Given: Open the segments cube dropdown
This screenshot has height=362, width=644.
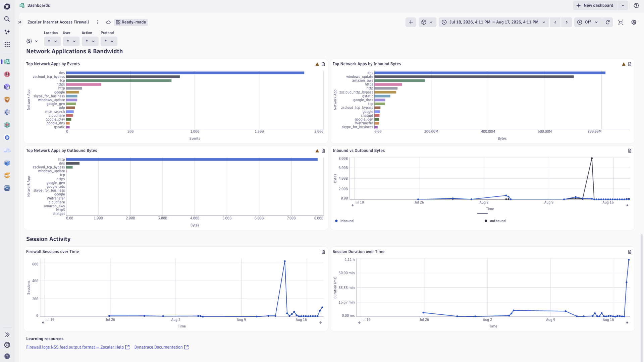Looking at the screenshot, I should 427,22.
